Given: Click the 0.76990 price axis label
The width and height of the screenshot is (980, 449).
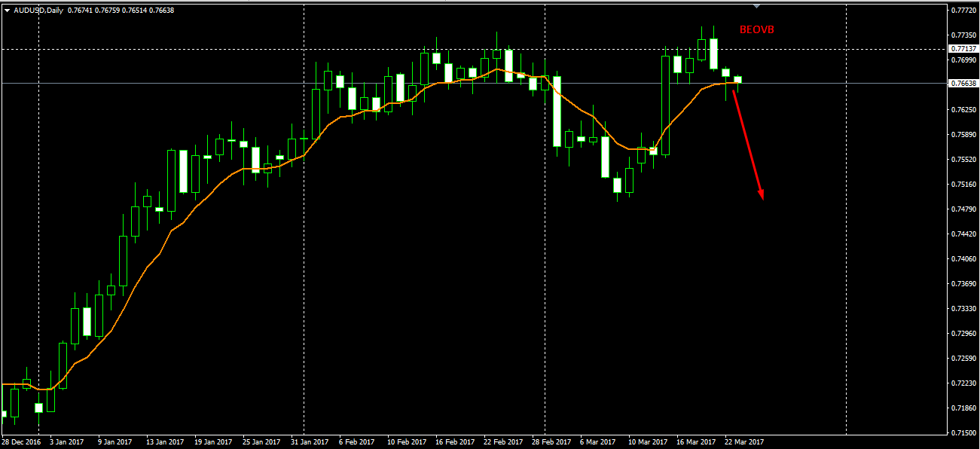Looking at the screenshot, I should pyautogui.click(x=964, y=60).
